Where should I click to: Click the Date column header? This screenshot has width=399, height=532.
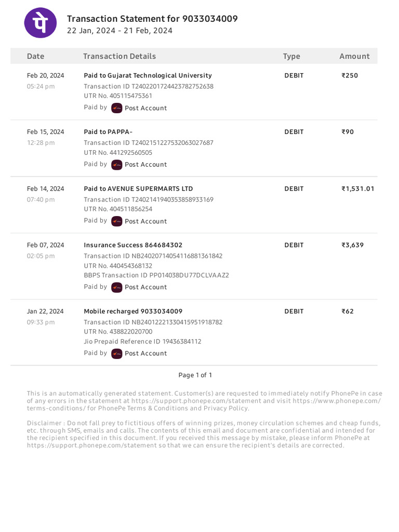coord(36,56)
